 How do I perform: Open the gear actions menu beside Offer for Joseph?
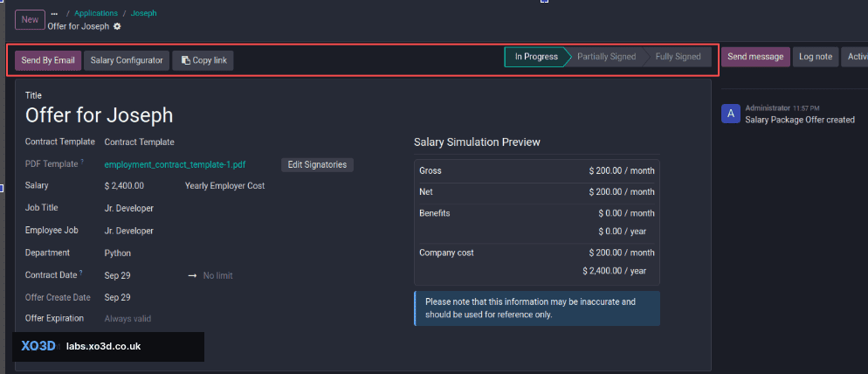pyautogui.click(x=117, y=26)
